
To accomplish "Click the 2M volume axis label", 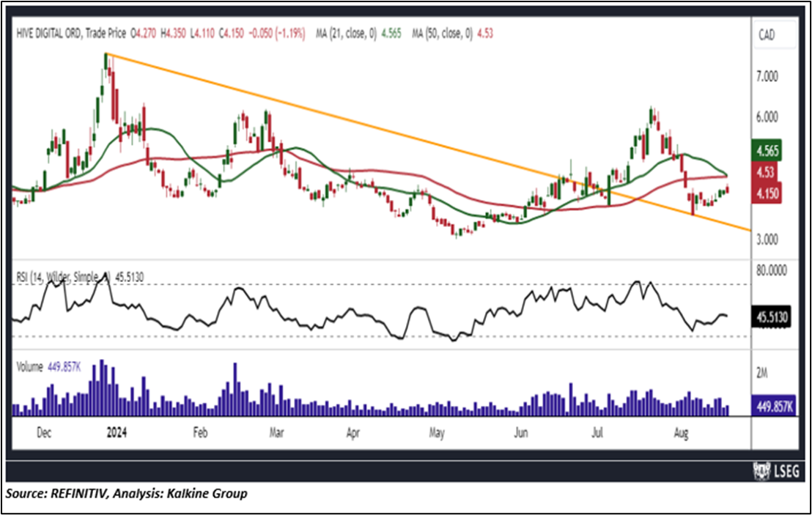I will tap(761, 373).
